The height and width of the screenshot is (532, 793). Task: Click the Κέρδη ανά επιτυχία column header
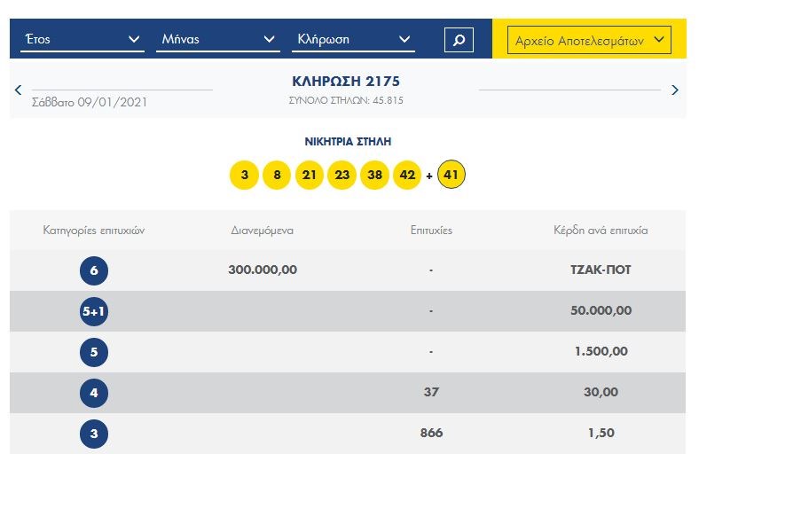tap(601, 231)
